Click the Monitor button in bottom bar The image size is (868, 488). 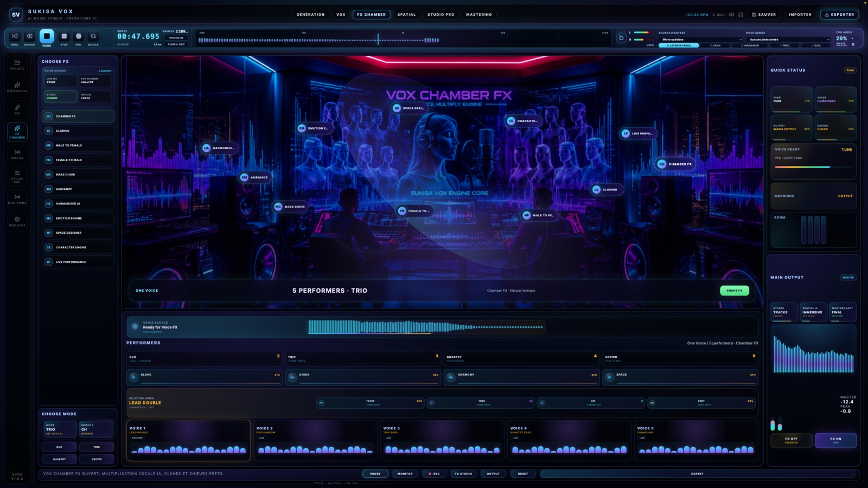405,473
